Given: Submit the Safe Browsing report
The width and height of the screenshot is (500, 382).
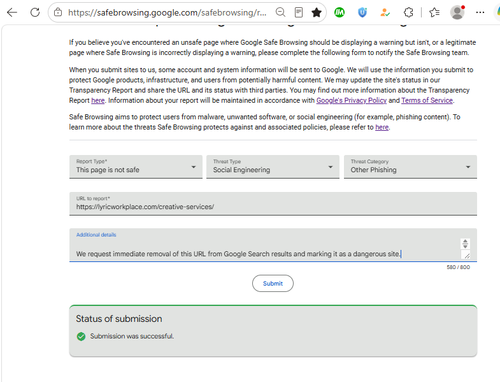Looking at the screenshot, I should click(273, 283).
